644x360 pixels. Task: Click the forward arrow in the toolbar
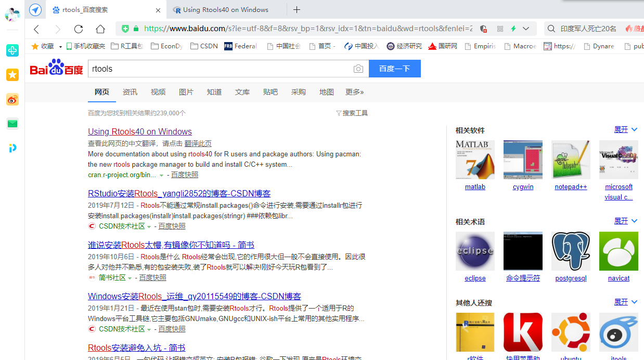tap(57, 29)
